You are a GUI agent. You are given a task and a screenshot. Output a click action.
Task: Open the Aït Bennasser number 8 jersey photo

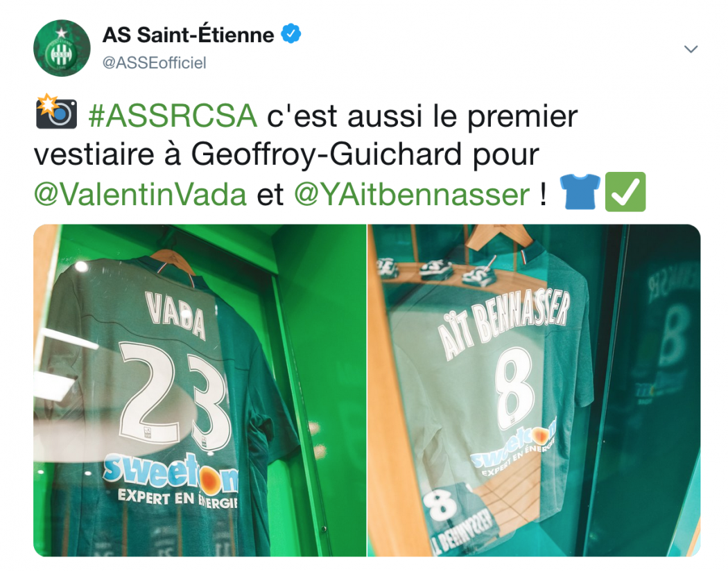[x=534, y=390]
